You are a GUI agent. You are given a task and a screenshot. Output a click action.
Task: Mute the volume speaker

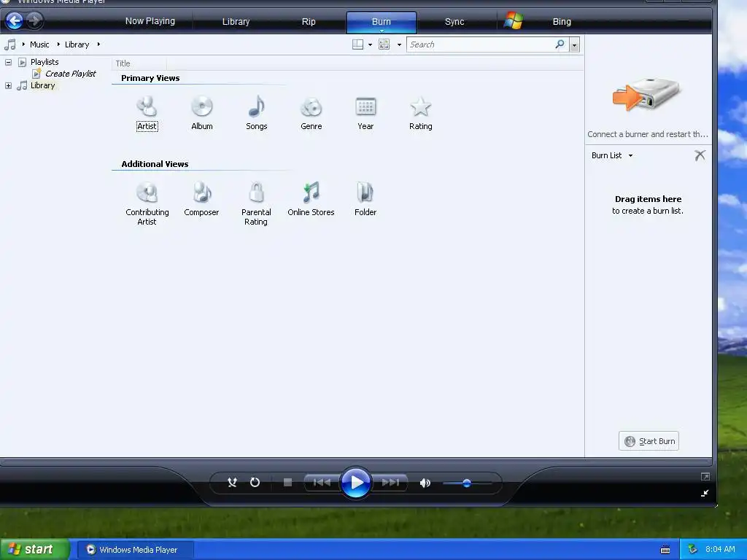pos(425,483)
